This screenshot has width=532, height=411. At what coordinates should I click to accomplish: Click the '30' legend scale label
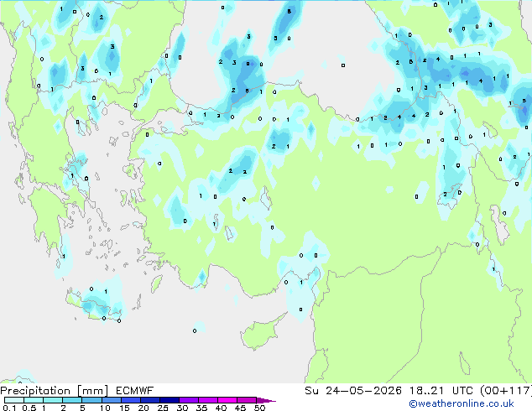(182, 408)
